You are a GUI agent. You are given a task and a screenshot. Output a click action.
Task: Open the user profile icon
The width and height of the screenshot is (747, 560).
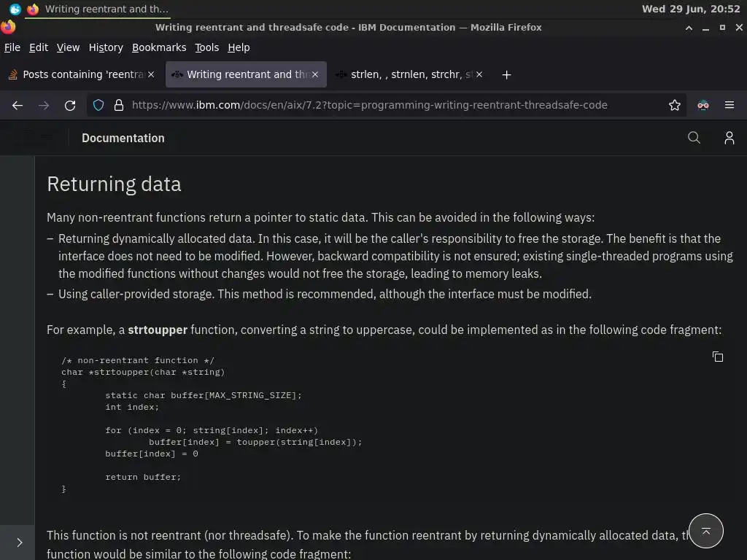729,138
